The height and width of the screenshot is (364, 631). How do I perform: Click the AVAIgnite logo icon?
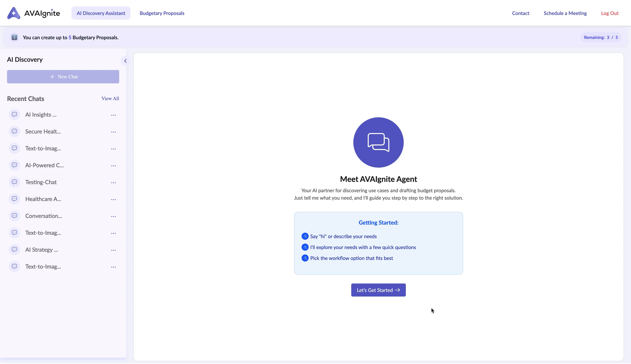point(14,13)
